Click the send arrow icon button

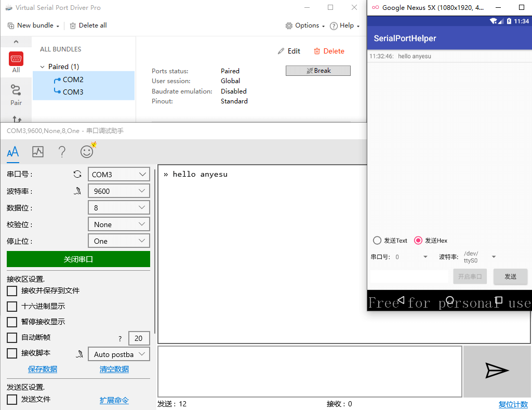coord(497,371)
